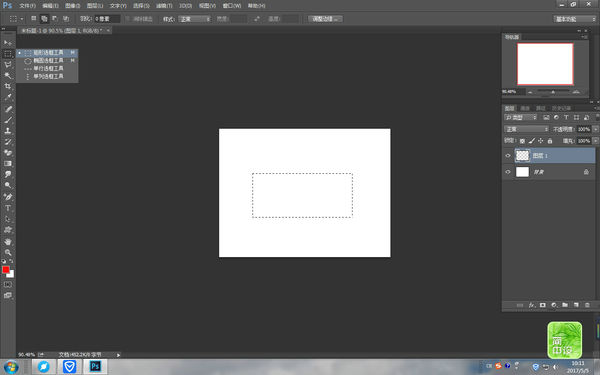600x375 pixels.
Task: Click the red foreground color swatch
Action: pyautogui.click(x=6, y=270)
